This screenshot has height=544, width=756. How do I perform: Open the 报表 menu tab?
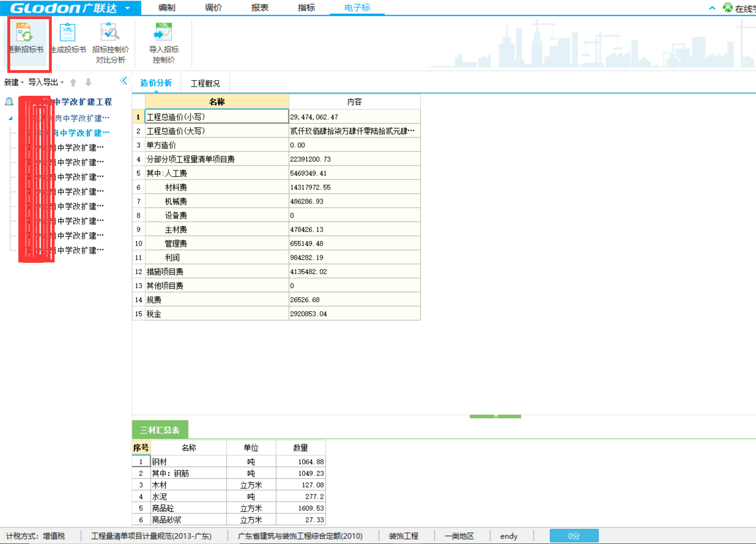(260, 8)
